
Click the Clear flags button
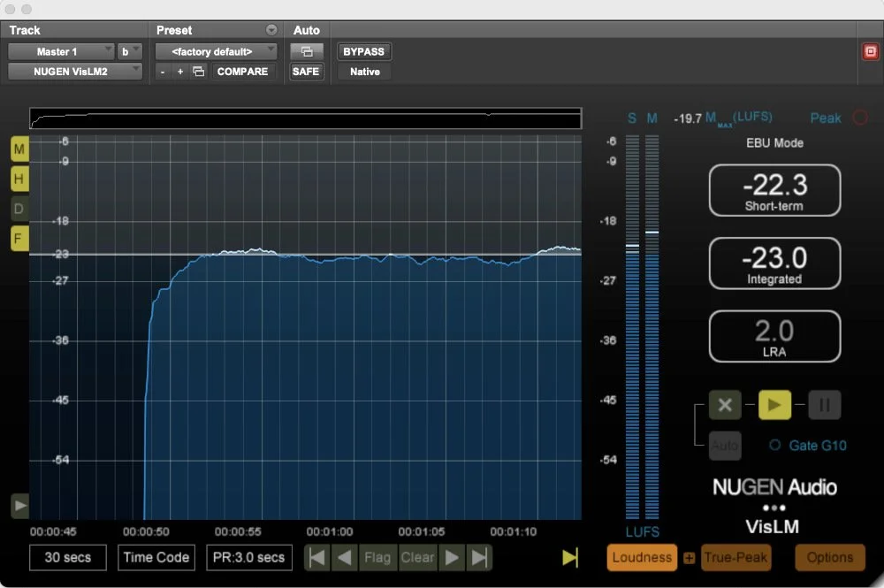click(418, 558)
